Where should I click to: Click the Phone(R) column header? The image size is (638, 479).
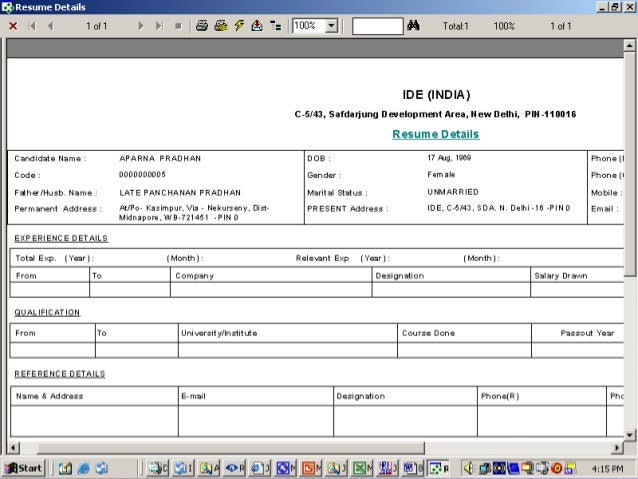[500, 396]
